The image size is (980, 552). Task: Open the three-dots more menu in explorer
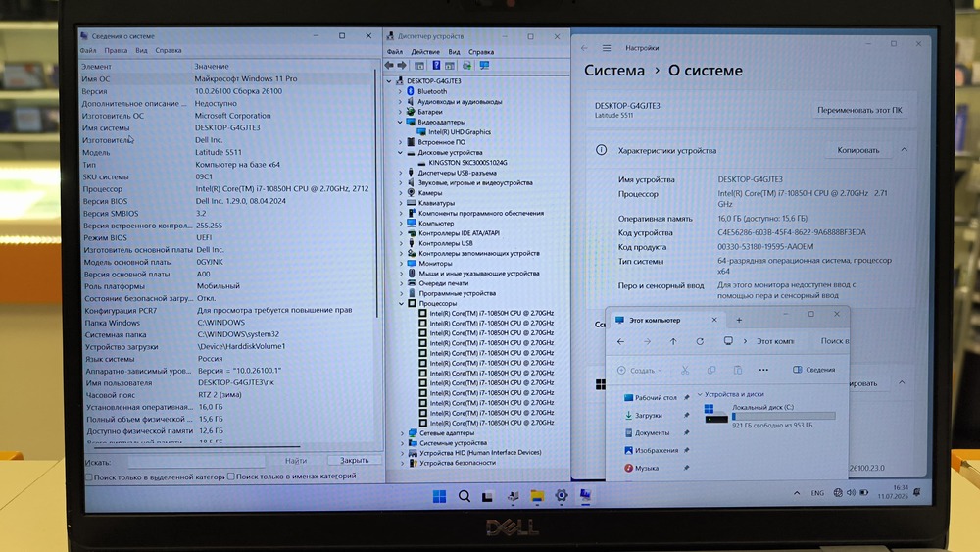763,370
